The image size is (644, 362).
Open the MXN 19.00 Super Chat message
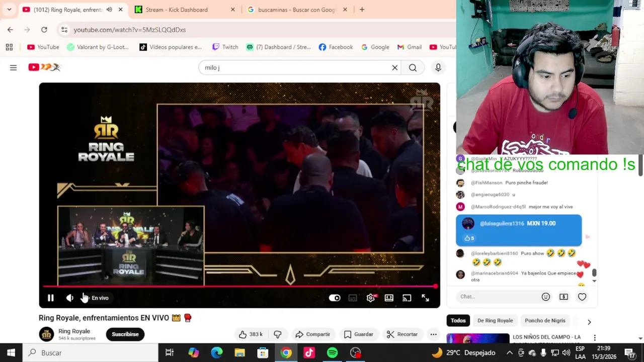pos(519,231)
